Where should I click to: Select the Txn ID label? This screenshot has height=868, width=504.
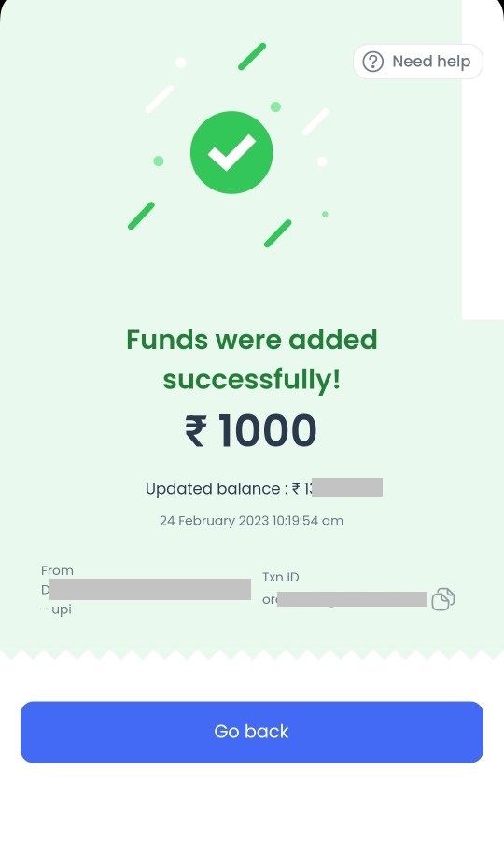click(x=281, y=577)
